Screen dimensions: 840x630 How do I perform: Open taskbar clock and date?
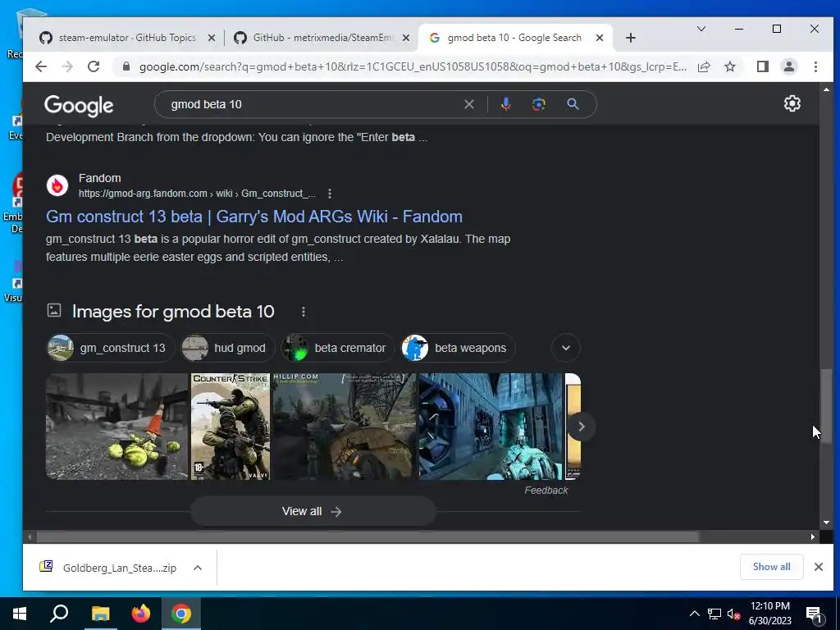click(x=769, y=614)
